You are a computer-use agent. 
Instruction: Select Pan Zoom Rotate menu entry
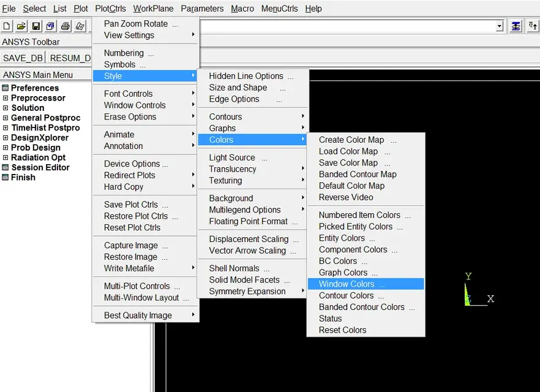click(146, 24)
